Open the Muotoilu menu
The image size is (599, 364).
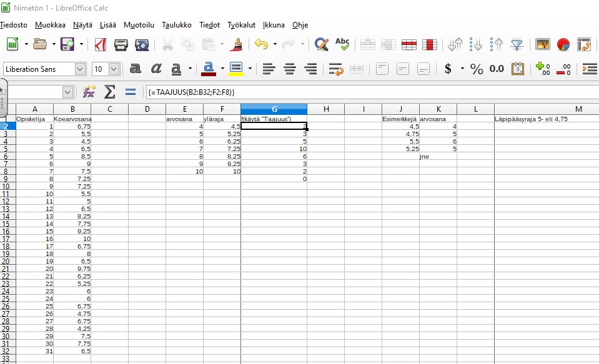tap(139, 25)
